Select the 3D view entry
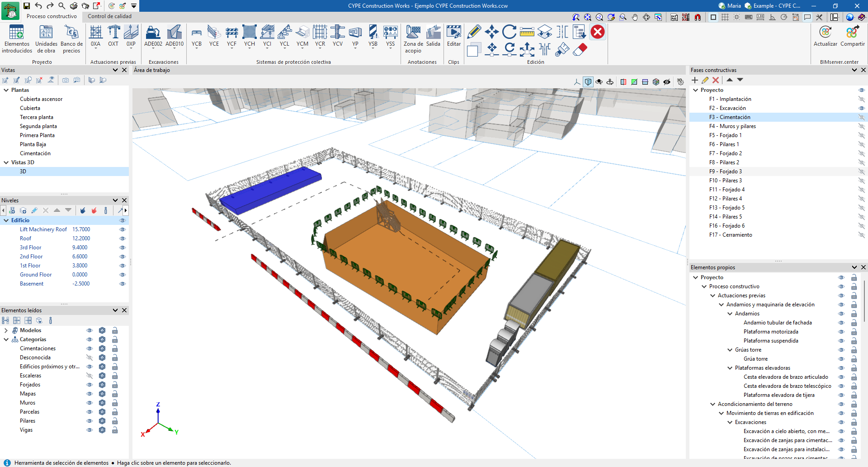This screenshot has height=467, width=868. 23,172
